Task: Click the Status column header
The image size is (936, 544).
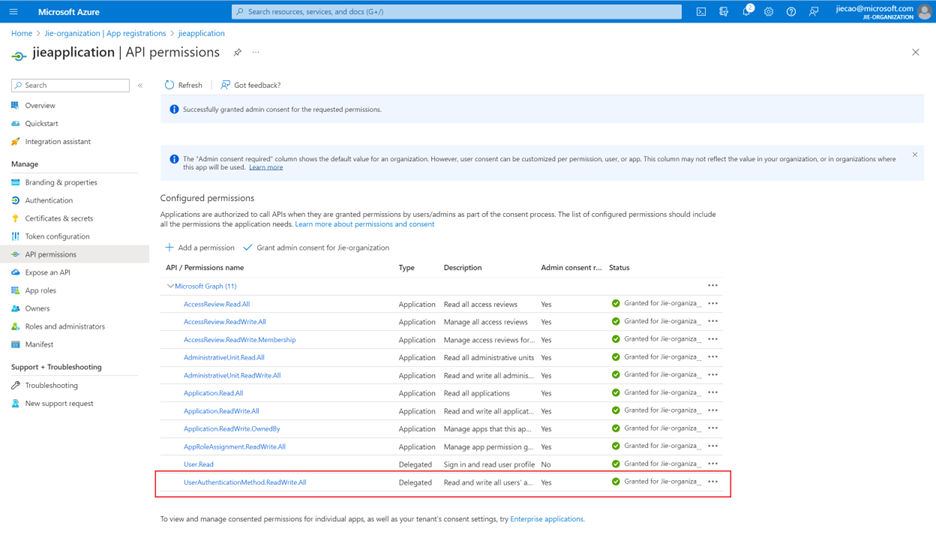Action: [x=619, y=268]
